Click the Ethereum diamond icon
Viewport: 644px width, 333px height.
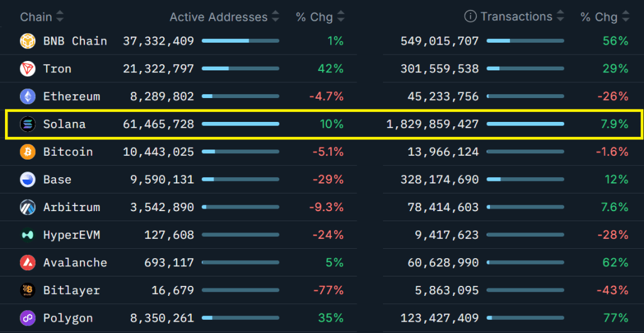click(28, 97)
